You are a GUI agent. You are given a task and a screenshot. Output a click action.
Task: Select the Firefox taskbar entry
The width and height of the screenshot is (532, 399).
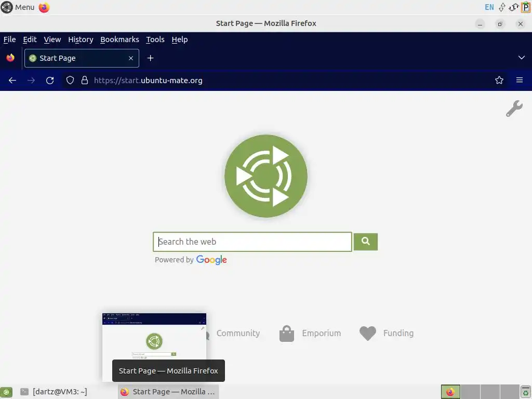(168, 392)
